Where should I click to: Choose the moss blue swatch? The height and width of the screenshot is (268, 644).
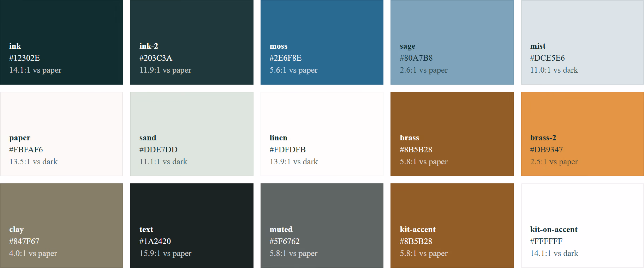coord(322,42)
